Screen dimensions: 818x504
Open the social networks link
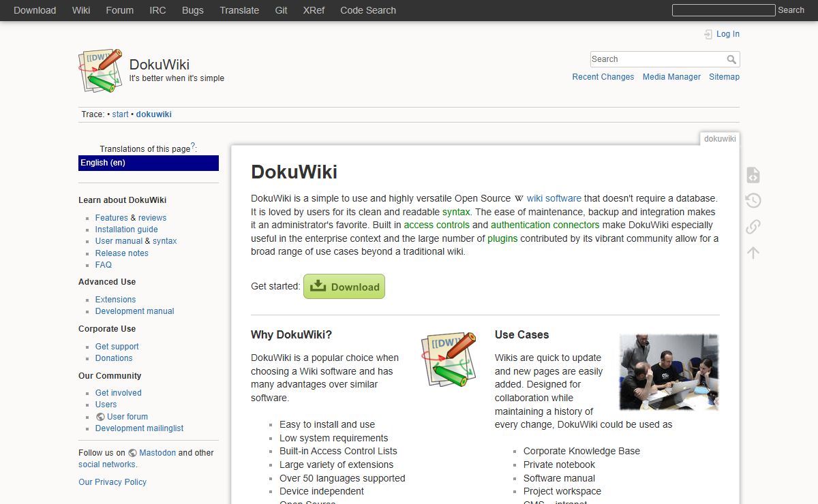pos(106,464)
